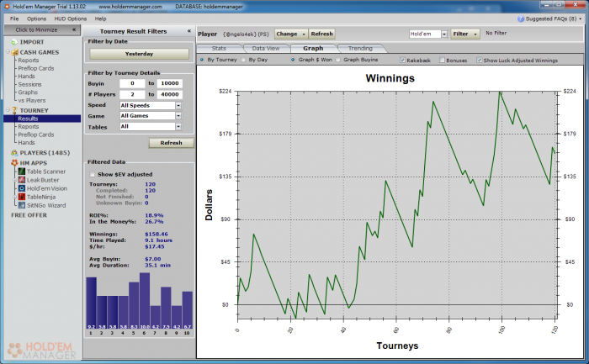
Task: Open the Leak Buster app icon
Action: point(22,180)
